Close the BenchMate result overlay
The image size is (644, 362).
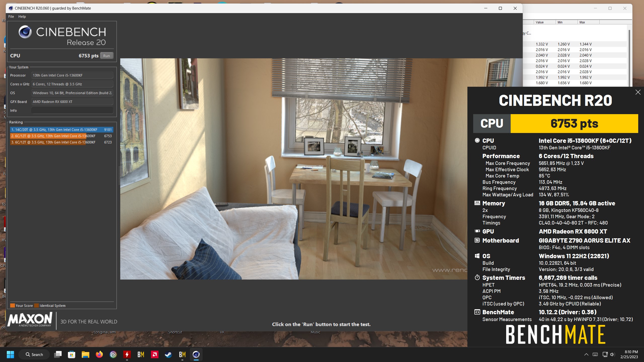(638, 92)
